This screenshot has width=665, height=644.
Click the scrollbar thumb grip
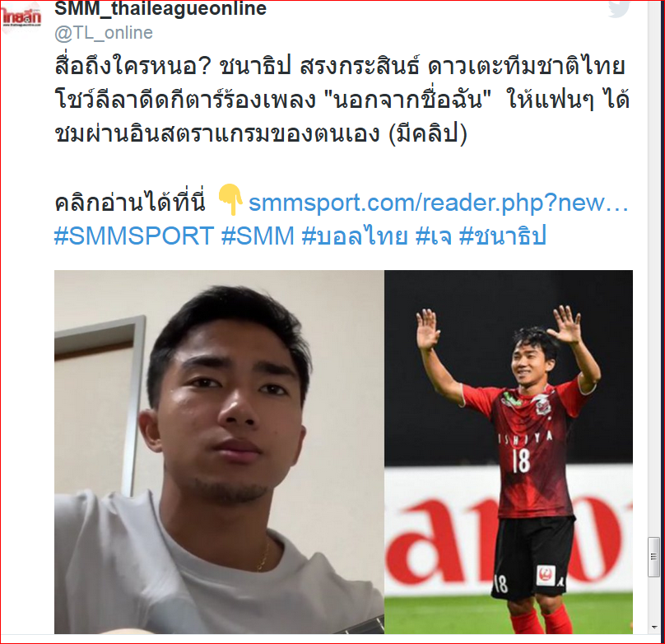pos(653,557)
